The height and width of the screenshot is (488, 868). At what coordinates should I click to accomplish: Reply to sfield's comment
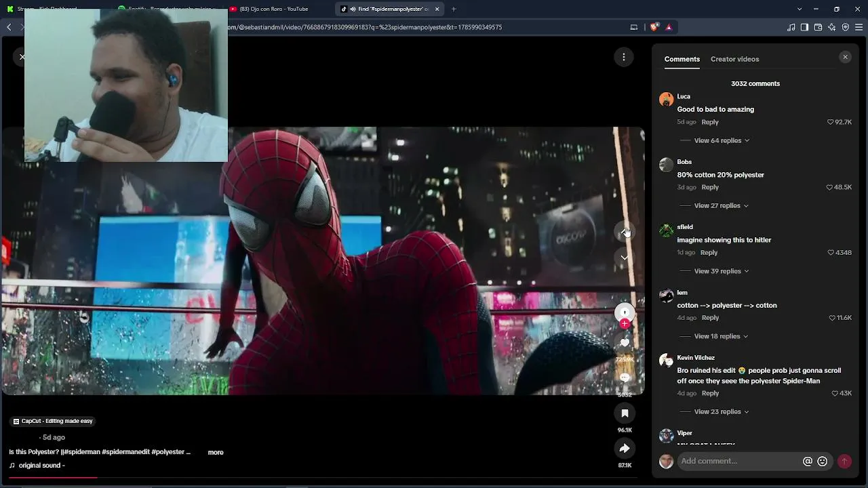pyautogui.click(x=709, y=253)
